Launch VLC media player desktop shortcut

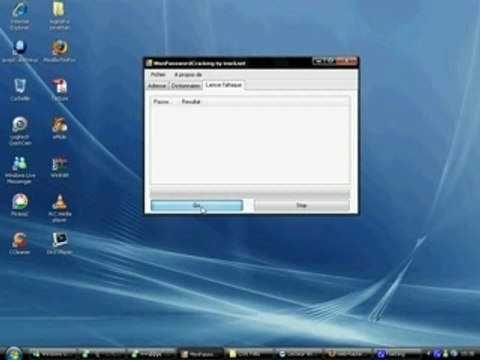pos(59,208)
